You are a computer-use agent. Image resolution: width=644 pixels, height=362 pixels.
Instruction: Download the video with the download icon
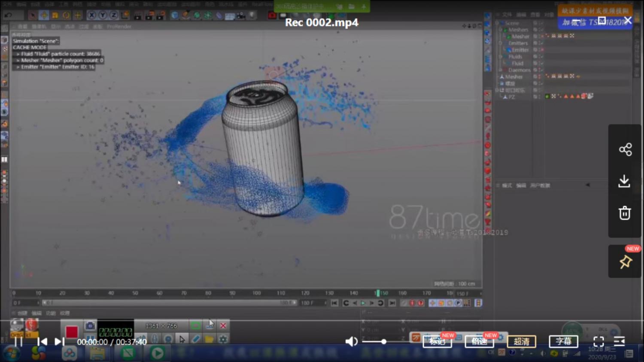pos(624,181)
